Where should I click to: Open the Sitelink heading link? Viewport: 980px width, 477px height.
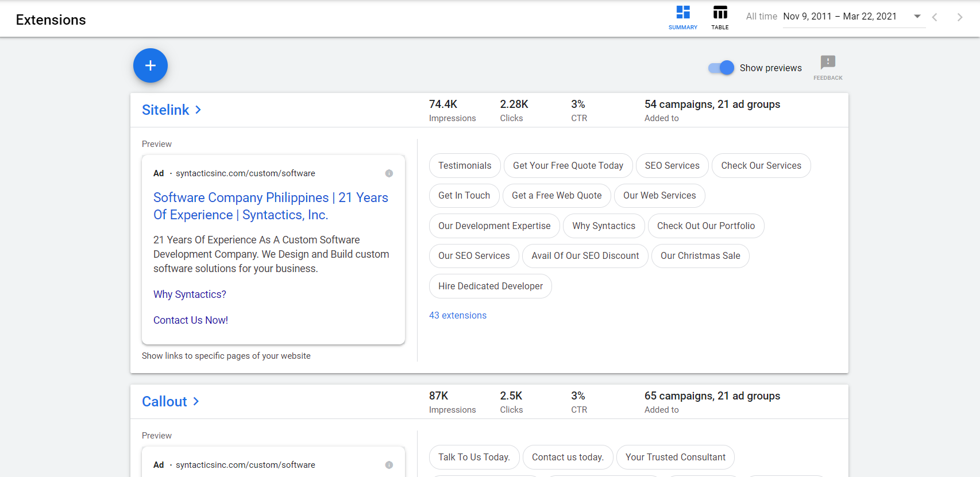(165, 110)
